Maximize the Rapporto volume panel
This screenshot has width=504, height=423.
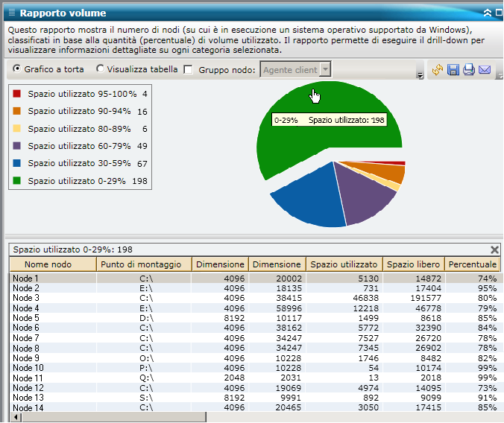[x=500, y=13]
